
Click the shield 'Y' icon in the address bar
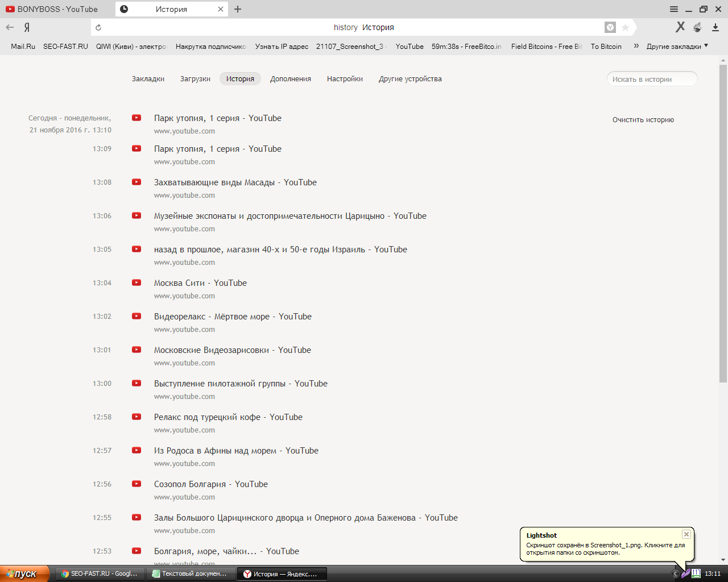[x=610, y=27]
